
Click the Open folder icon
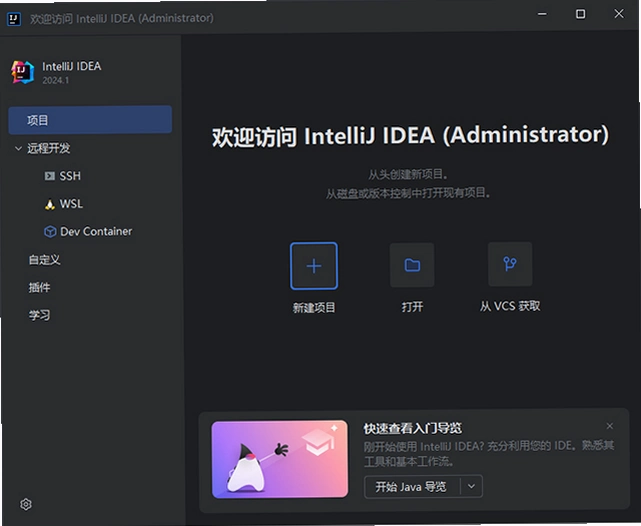(412, 265)
